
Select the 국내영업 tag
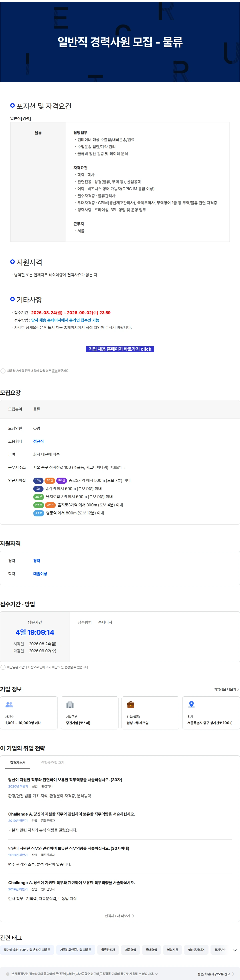pos(151,950)
